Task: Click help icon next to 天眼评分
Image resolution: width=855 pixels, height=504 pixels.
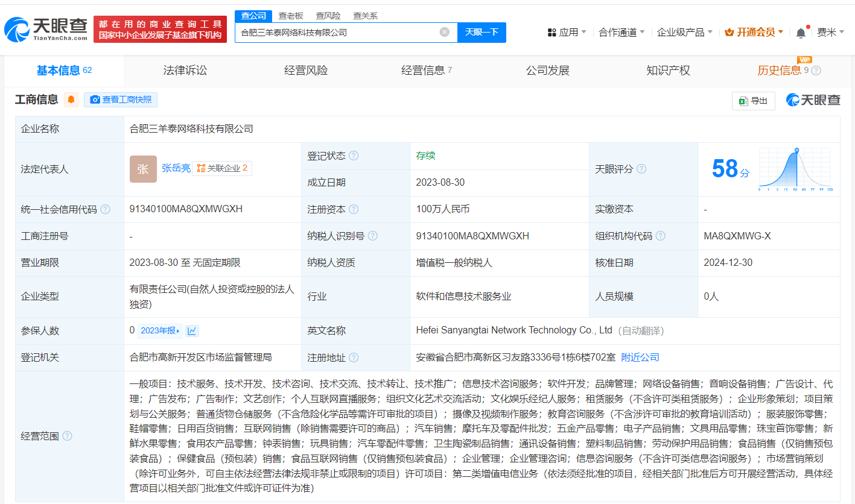Action: 641,169
